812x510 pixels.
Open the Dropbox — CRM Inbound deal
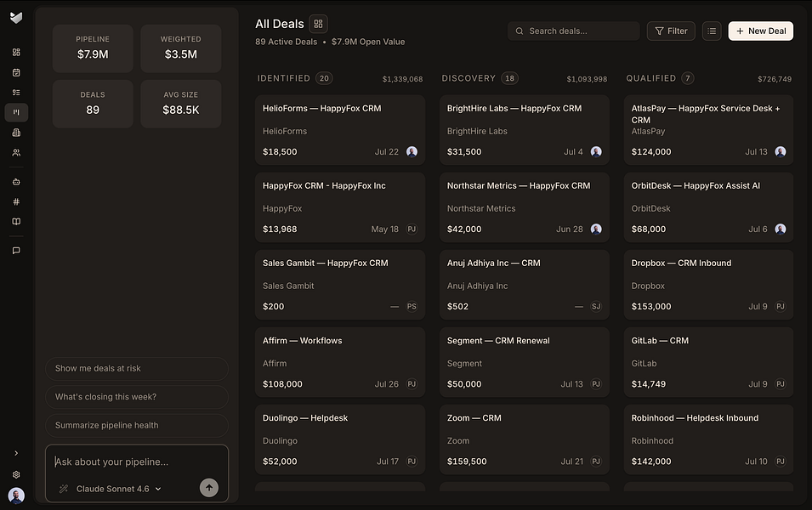(708, 285)
